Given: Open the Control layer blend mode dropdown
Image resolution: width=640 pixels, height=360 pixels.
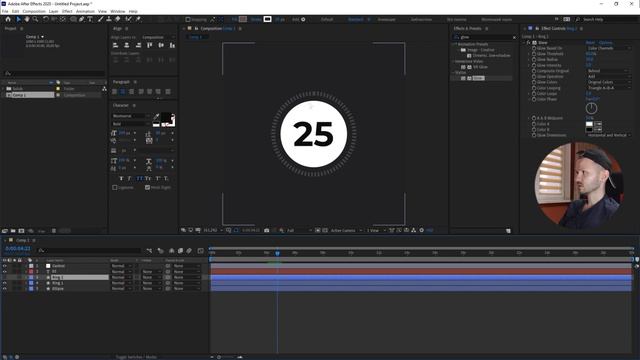Looking at the screenshot, I should tap(121, 266).
